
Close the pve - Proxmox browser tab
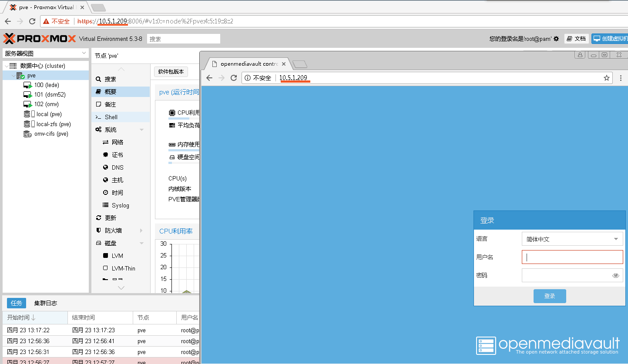click(83, 7)
